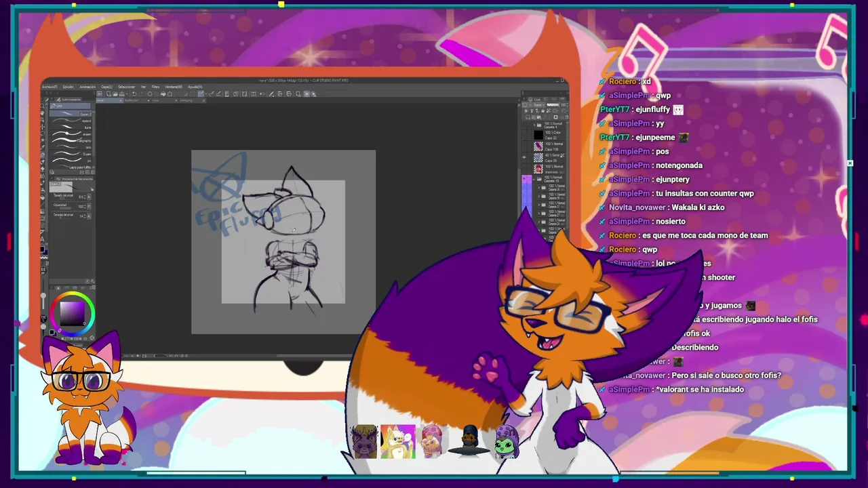This screenshot has height=488, width=868.
Task: Choose the eraser brush in sub tool list
Action: pyautogui.click(x=70, y=134)
